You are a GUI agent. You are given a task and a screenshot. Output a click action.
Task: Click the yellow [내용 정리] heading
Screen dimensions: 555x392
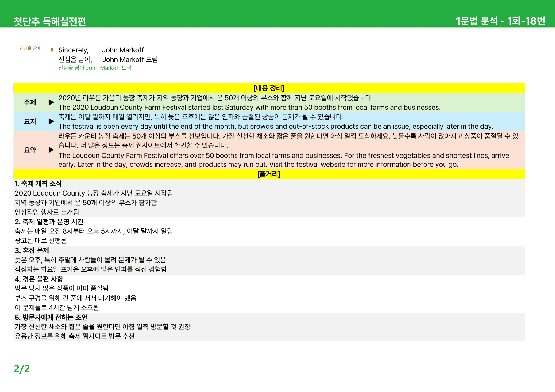click(x=269, y=88)
